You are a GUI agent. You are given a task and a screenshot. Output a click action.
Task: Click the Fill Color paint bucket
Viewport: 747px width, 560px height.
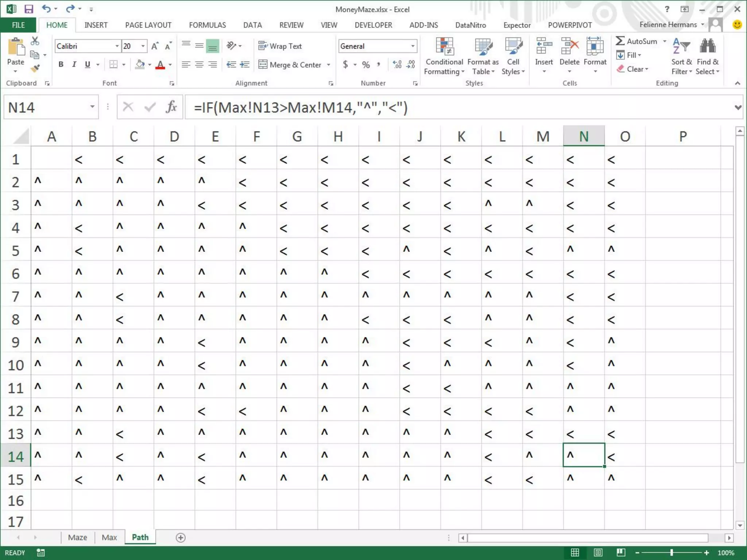140,65
